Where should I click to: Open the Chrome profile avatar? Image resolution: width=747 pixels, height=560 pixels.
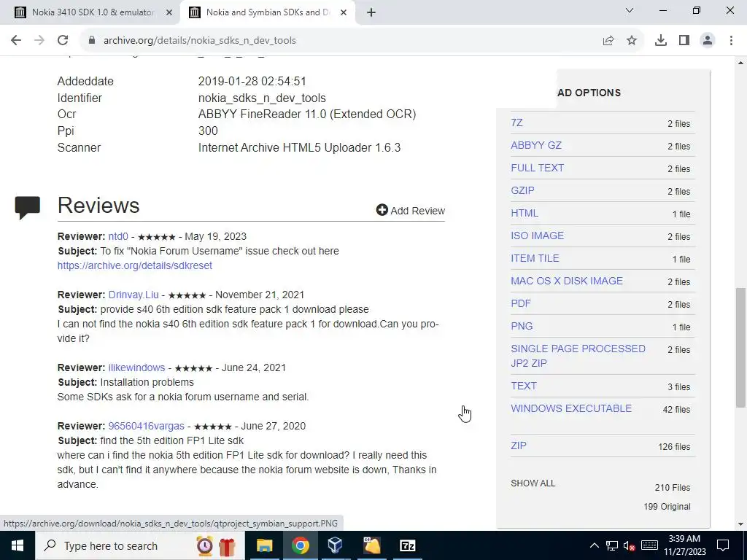point(708,41)
